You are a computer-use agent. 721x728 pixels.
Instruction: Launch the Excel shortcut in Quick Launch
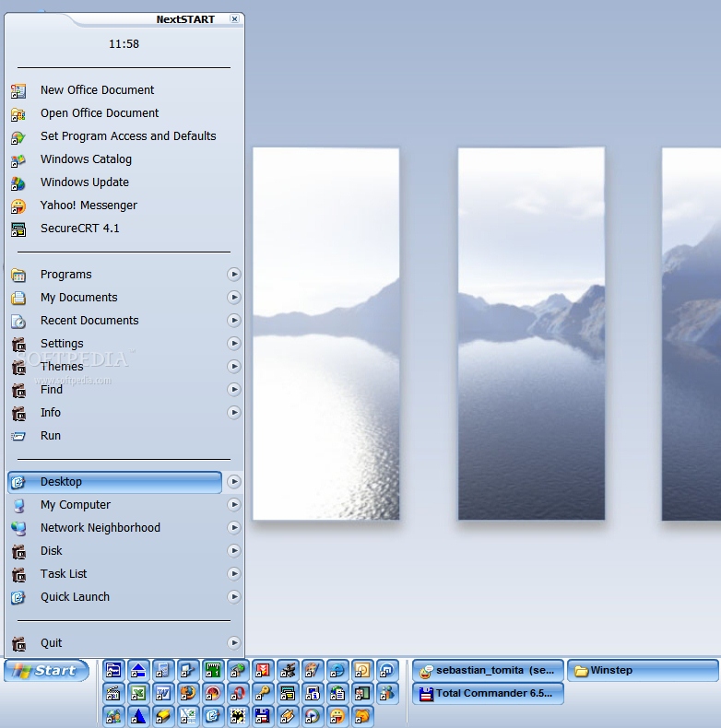pyautogui.click(x=138, y=693)
